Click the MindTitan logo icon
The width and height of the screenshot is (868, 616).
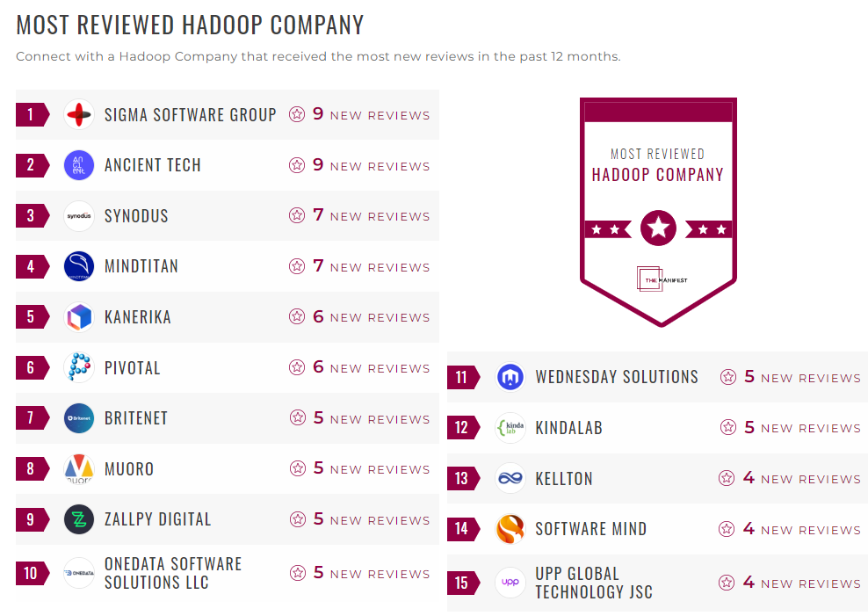tap(77, 266)
